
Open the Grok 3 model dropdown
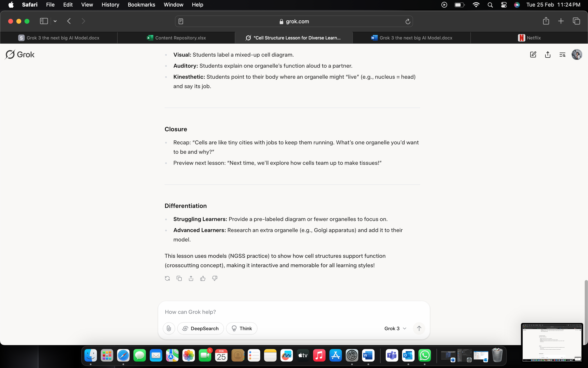click(395, 328)
